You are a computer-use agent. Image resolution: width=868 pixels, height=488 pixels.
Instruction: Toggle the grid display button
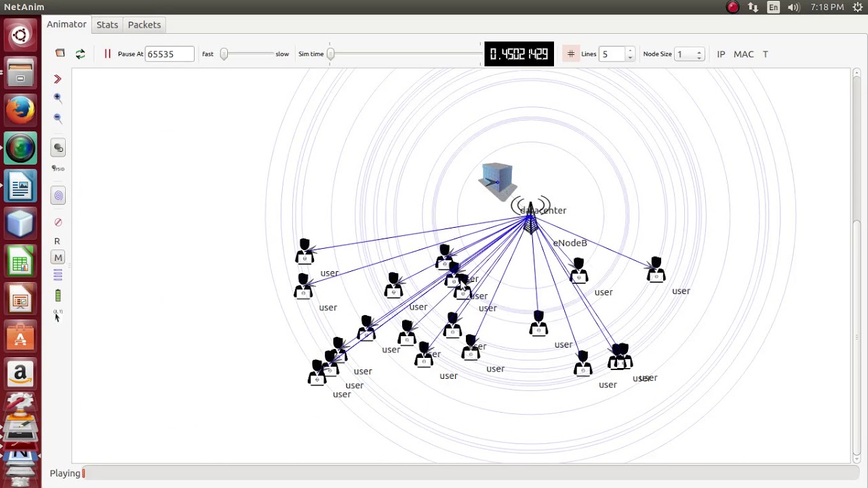570,54
